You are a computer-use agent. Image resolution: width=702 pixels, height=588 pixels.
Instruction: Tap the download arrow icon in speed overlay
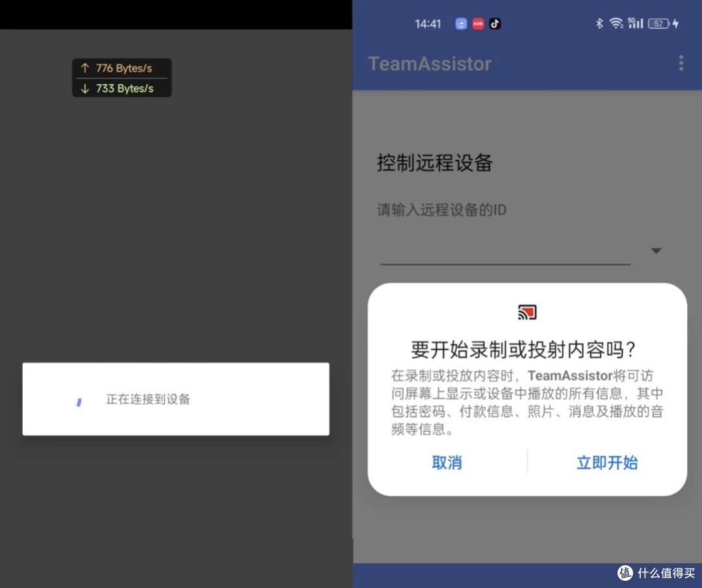click(84, 88)
